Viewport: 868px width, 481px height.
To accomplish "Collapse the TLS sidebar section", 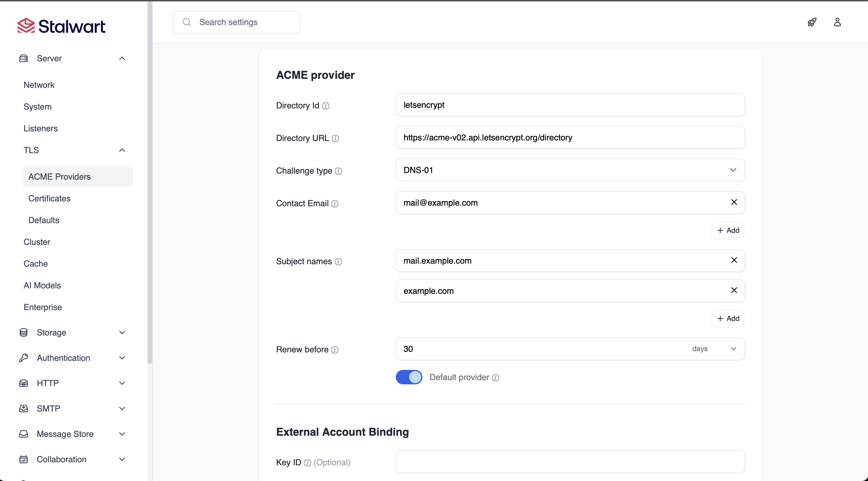I will (122, 150).
